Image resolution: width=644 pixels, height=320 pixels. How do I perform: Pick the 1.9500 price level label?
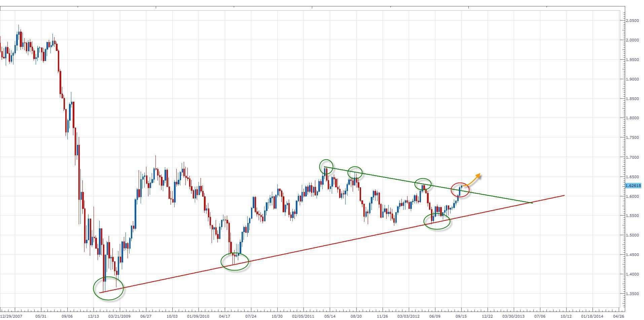click(632, 60)
